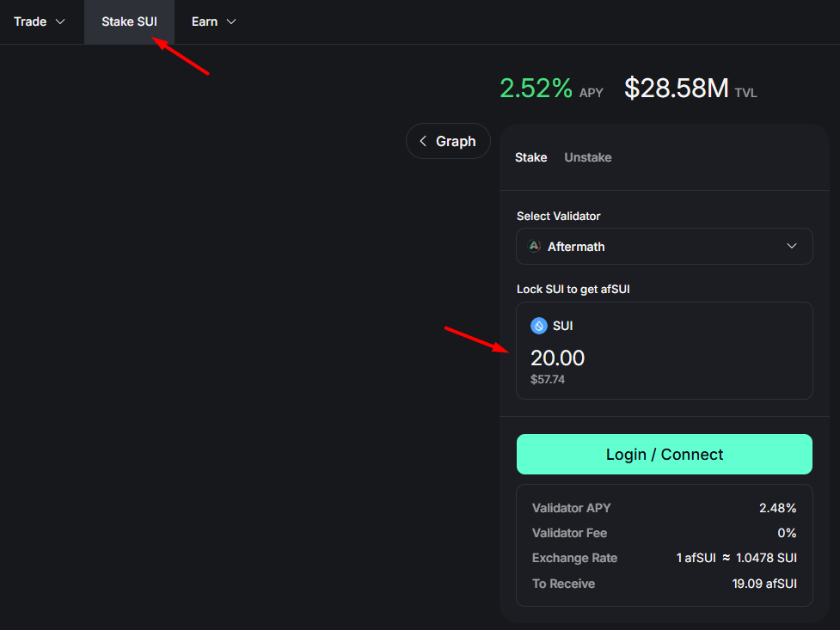Open the Stake SUI tab

(x=129, y=21)
